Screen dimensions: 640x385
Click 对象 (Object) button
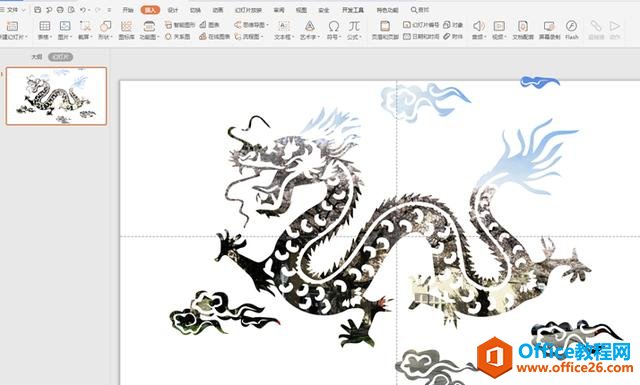pyautogui.click(x=453, y=25)
